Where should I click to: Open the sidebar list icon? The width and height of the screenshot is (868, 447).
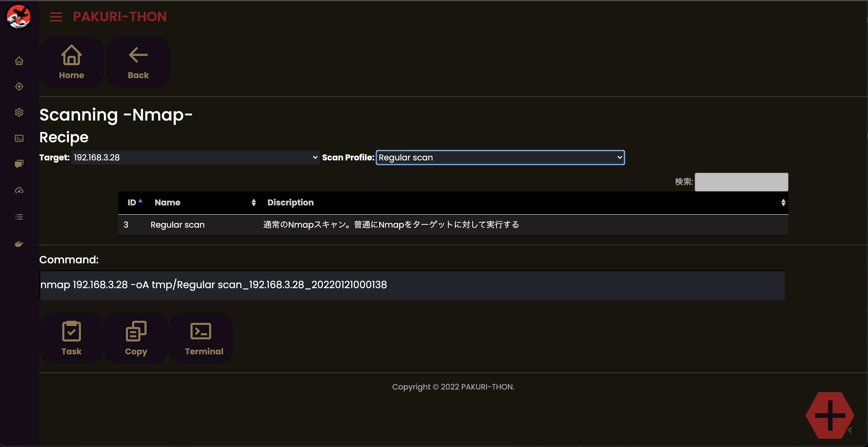19,217
